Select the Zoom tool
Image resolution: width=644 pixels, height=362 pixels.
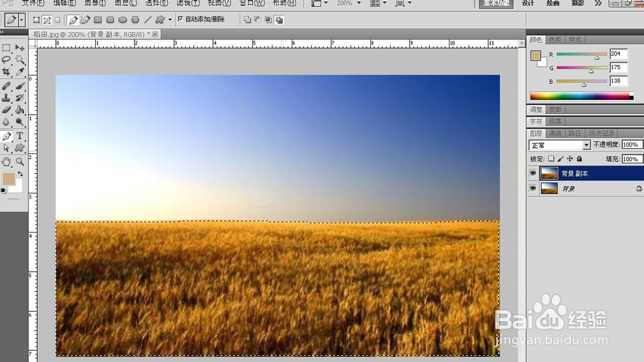20,162
